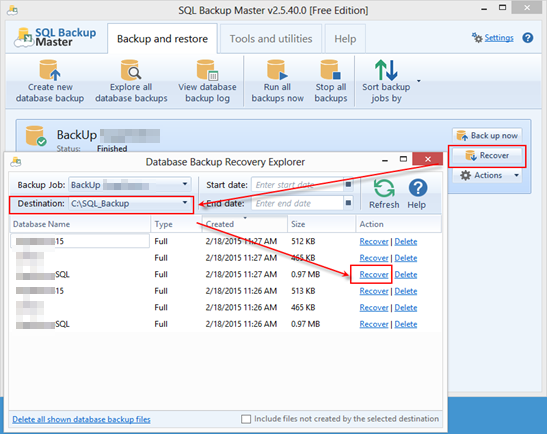Delete the 11:26 AM 0.97 MB backup
This screenshot has height=434, width=547.
406,324
